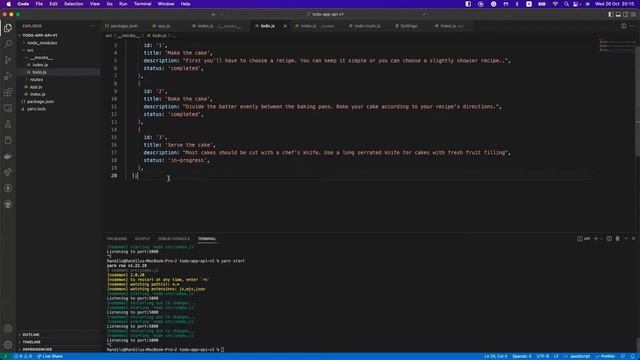
Task: Toggle the bottom panel layout icon
Action: [618, 14]
